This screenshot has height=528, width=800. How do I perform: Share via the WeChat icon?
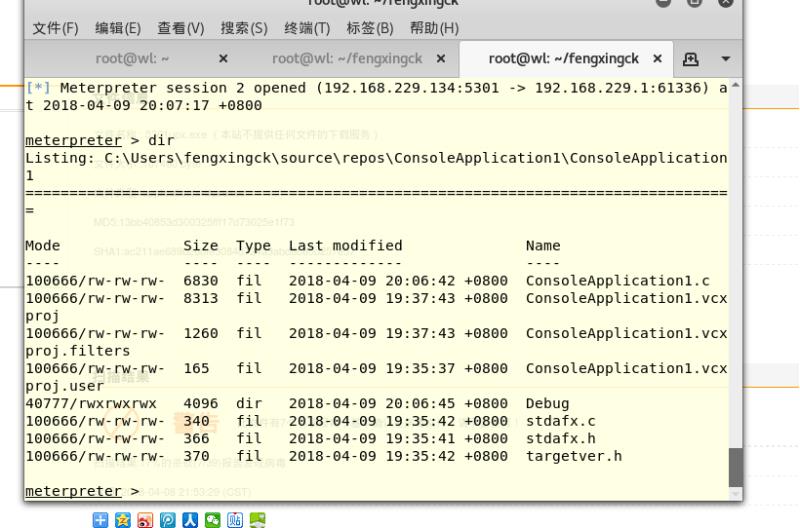click(213, 520)
